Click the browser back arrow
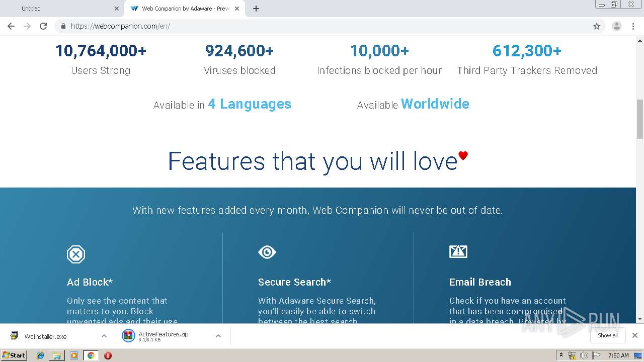644x362 pixels. [x=11, y=26]
